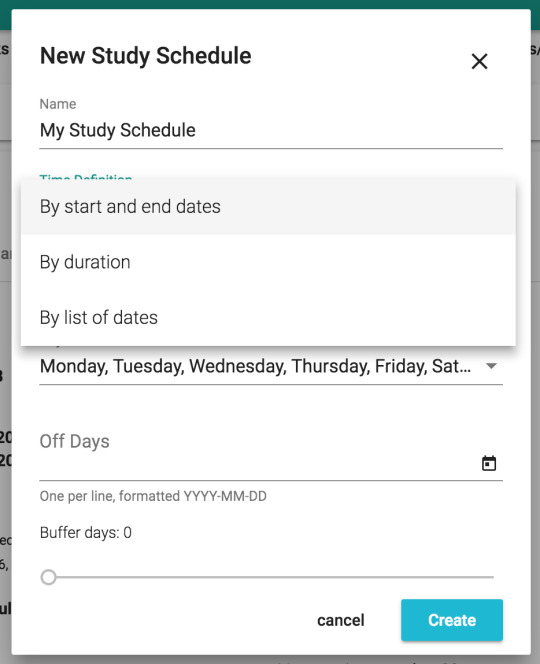Close the New Study Schedule dialog
The width and height of the screenshot is (540, 664).
click(479, 61)
